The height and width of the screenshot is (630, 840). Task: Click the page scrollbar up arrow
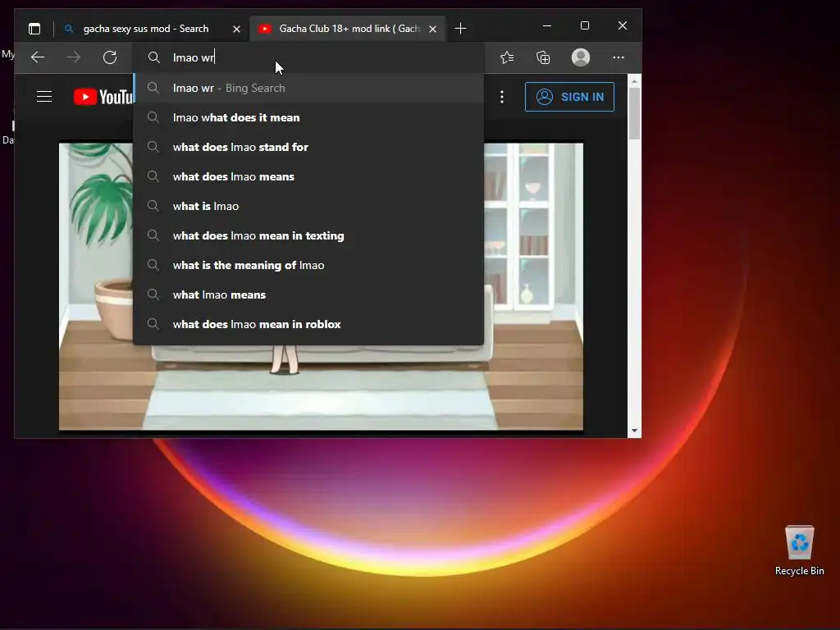click(634, 81)
